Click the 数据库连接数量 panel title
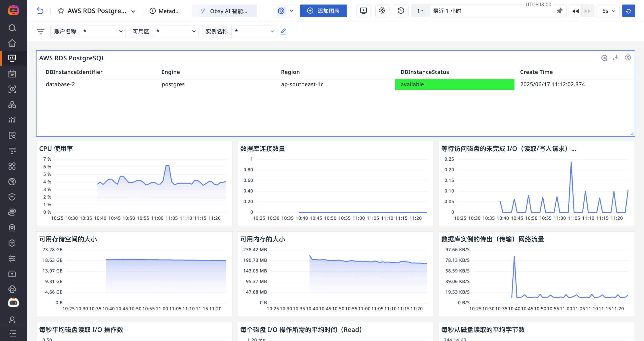This screenshot has width=644, height=341. 263,149
